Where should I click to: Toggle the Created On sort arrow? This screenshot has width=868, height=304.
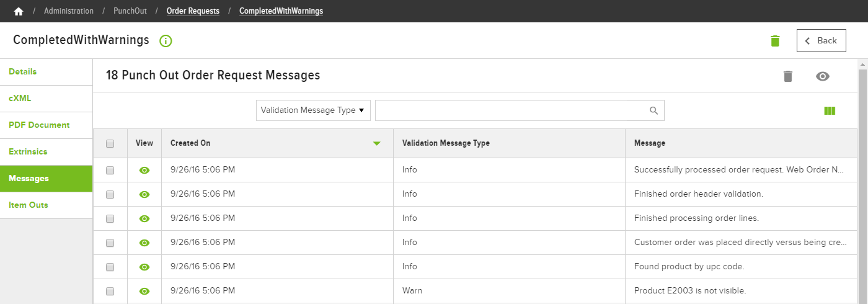click(x=376, y=143)
